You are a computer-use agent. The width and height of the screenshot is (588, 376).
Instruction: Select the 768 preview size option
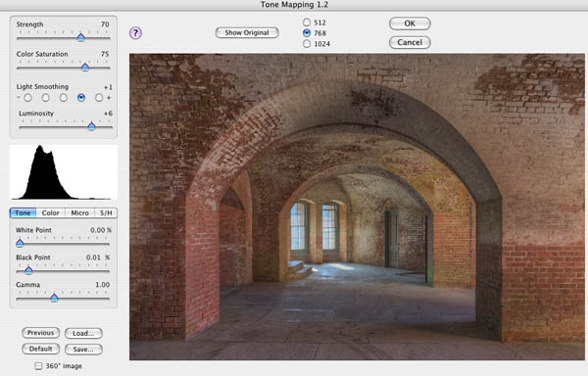(307, 33)
